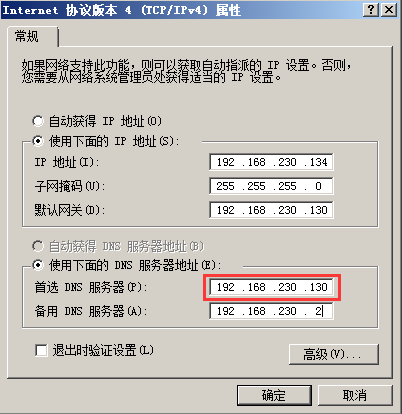This screenshot has width=402, height=414.
Task: Select 使用下面的 IP 地址 radio option
Action: click(x=38, y=141)
